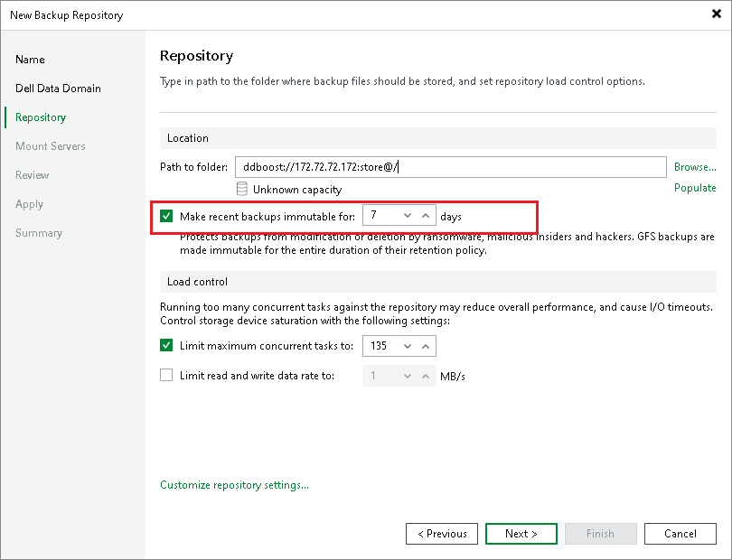This screenshot has height=560, width=732.
Task: Click the Location section header
Action: click(x=438, y=138)
